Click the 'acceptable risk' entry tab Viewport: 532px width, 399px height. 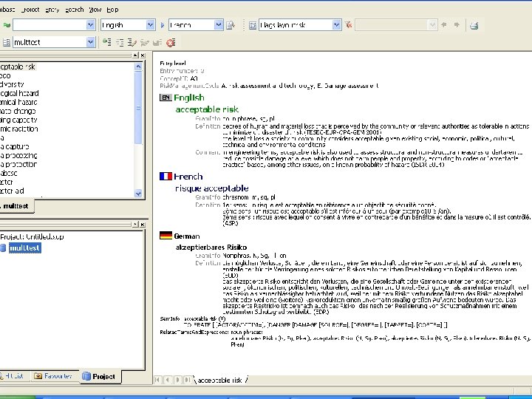click(220, 380)
